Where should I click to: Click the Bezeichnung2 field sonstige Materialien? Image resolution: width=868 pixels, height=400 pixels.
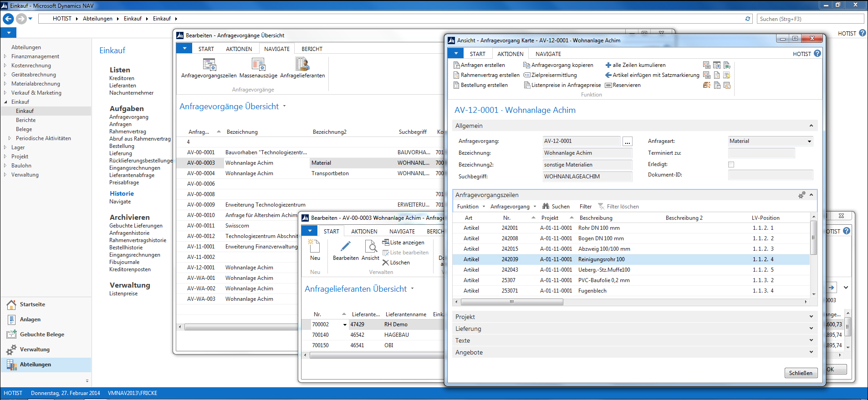(587, 165)
